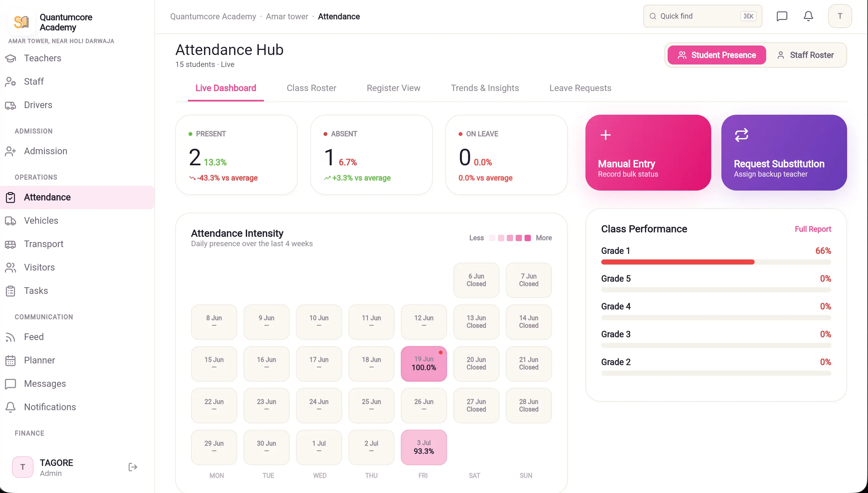Click Amar tower breadcrumb
Viewport: 868px width, 493px height.
(287, 16)
